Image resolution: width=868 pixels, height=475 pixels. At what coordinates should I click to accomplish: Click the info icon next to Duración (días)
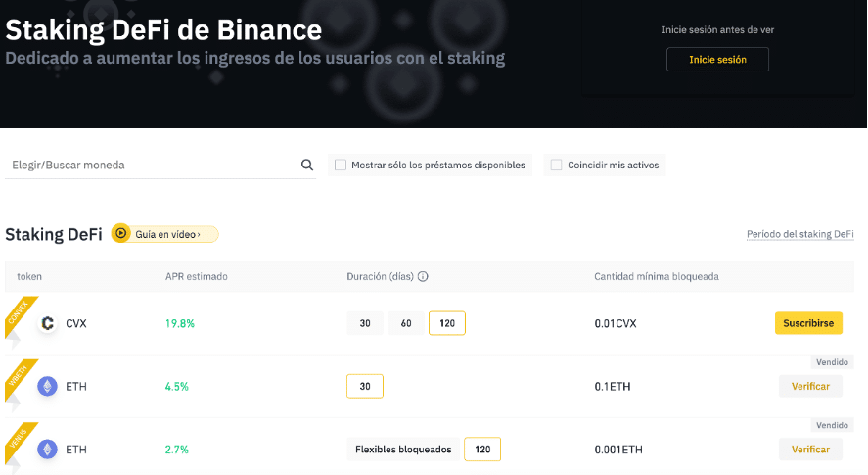click(423, 277)
